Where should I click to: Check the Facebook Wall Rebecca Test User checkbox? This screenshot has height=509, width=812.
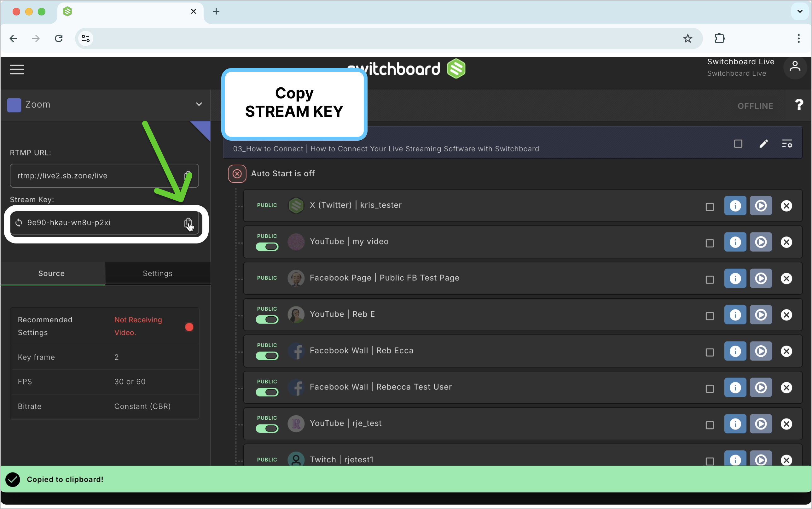[710, 389]
